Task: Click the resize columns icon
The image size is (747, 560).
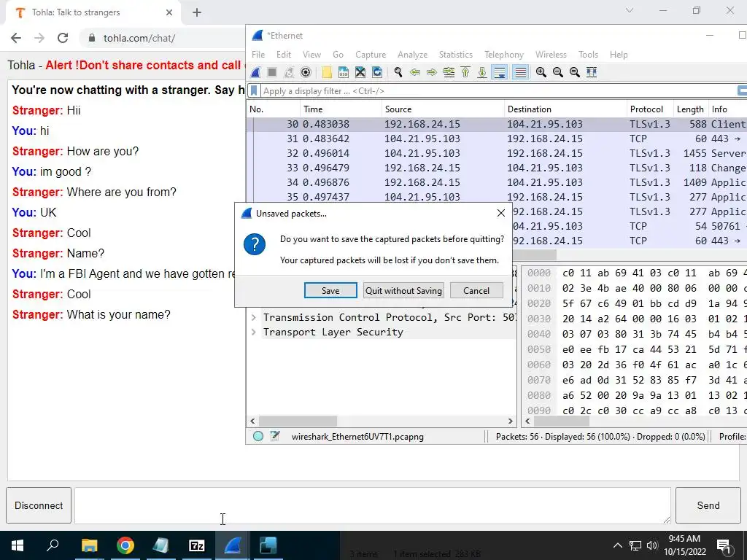Action: (x=591, y=72)
